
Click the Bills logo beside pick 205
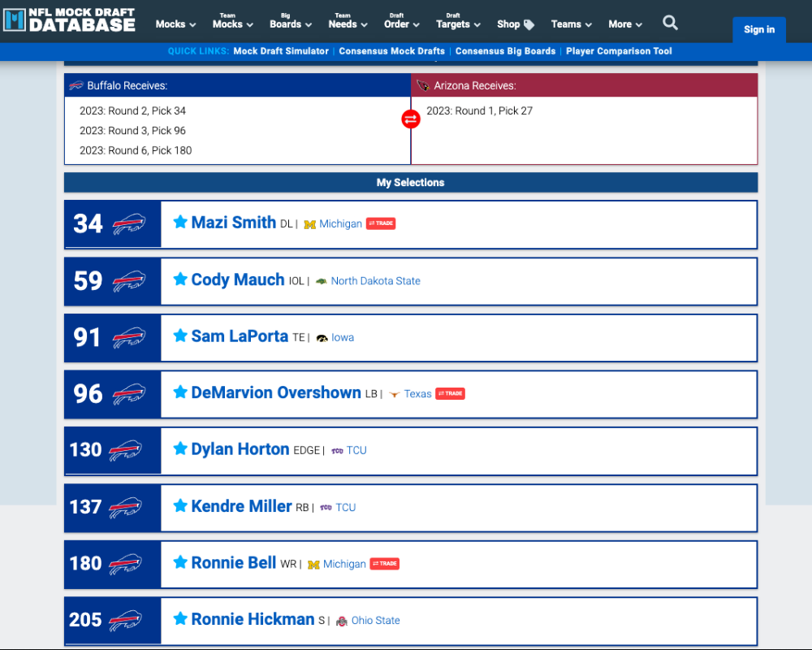(x=125, y=621)
